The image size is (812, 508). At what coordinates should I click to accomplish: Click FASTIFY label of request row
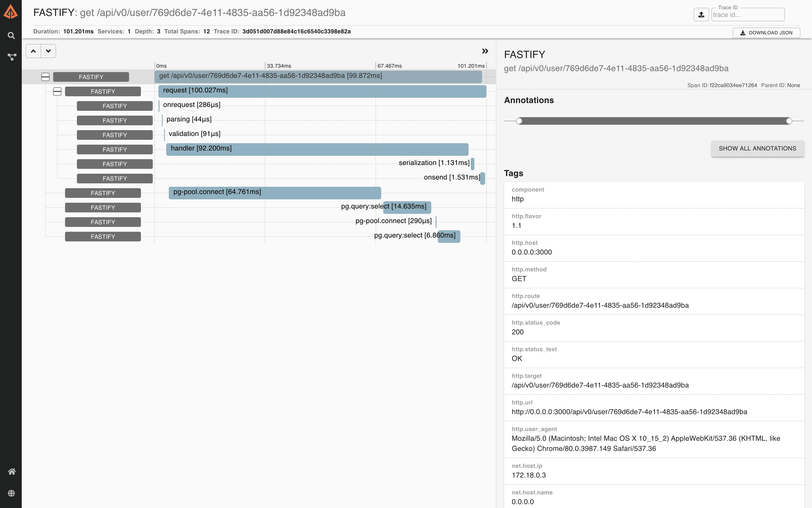coord(103,91)
